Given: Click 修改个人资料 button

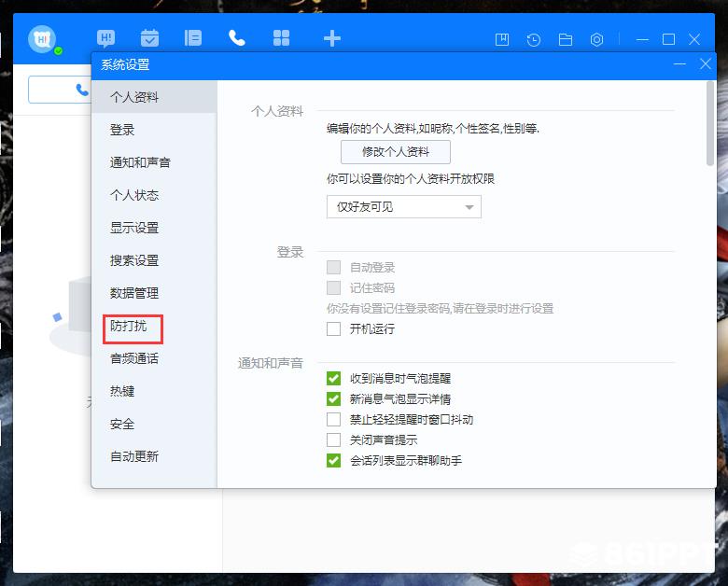Looking at the screenshot, I should click(x=396, y=152).
